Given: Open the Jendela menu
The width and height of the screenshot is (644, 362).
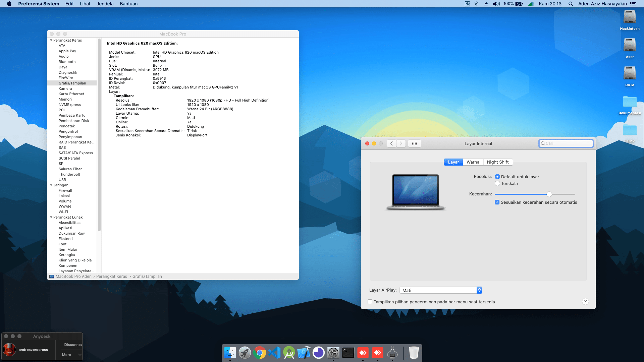Looking at the screenshot, I should point(105,4).
